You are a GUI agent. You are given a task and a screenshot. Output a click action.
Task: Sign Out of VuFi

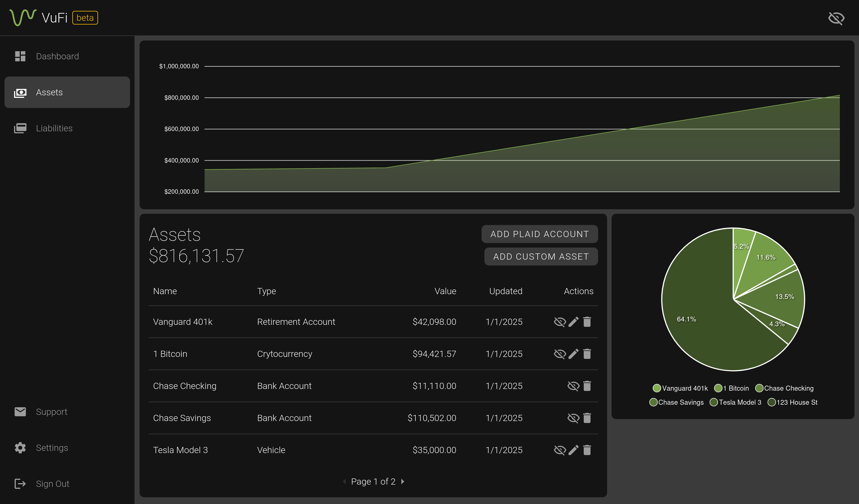coord(67,483)
